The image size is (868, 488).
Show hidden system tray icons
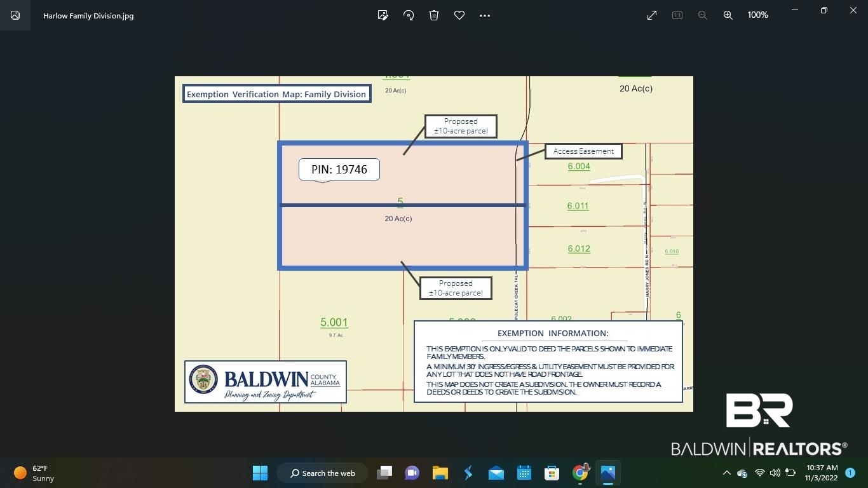(726, 473)
